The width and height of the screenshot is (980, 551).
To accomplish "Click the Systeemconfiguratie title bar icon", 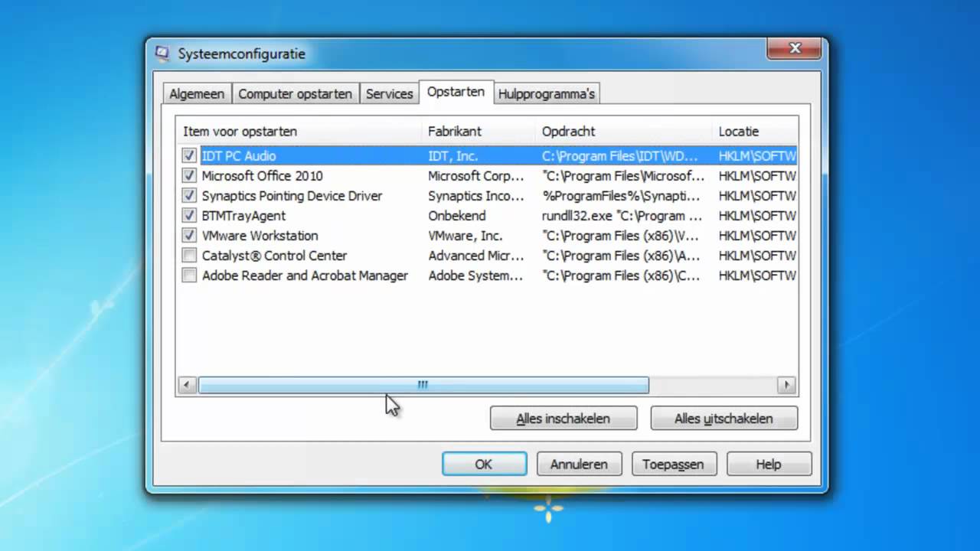I will click(x=162, y=54).
